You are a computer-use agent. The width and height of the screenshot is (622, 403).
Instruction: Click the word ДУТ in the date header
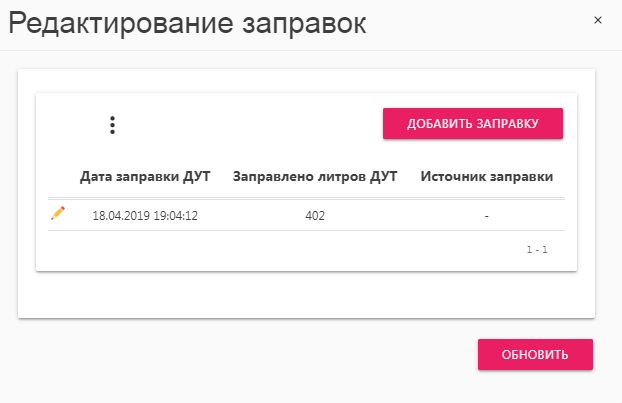pos(197,176)
